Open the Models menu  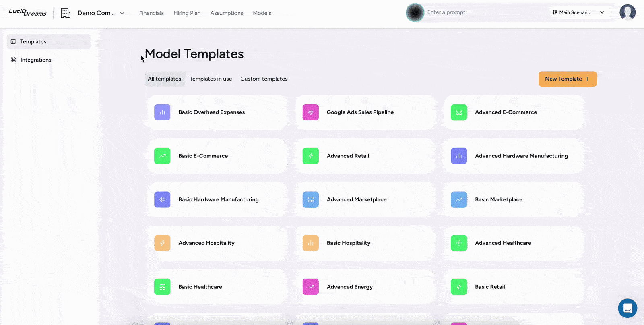(262, 13)
